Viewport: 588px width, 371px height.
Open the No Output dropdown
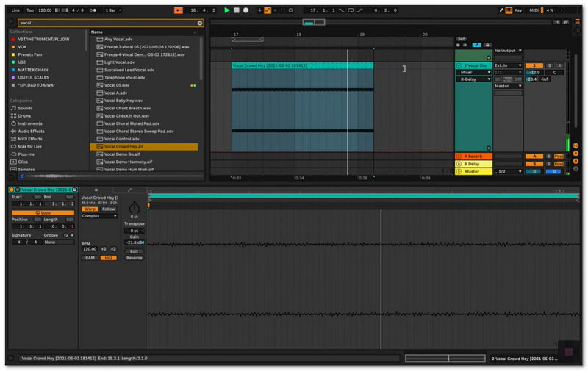(508, 51)
